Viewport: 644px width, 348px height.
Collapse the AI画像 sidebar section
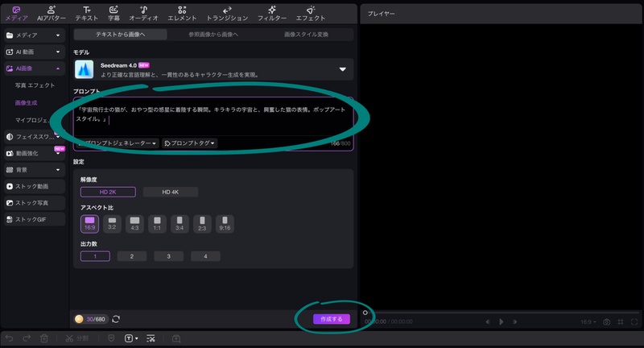[x=35, y=68]
